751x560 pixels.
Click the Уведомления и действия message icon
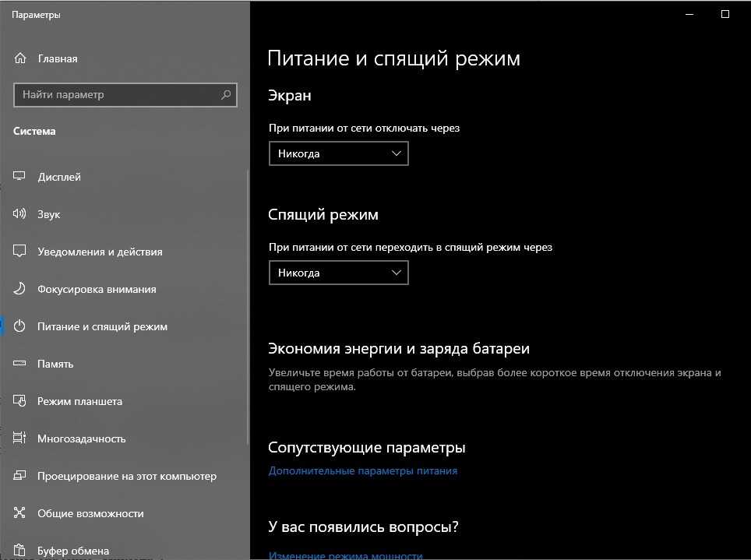(x=20, y=252)
